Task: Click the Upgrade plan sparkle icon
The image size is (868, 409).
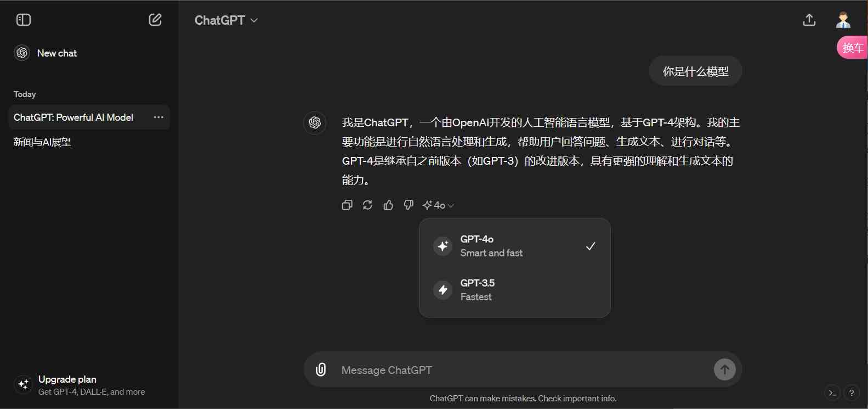Action: pyautogui.click(x=24, y=384)
